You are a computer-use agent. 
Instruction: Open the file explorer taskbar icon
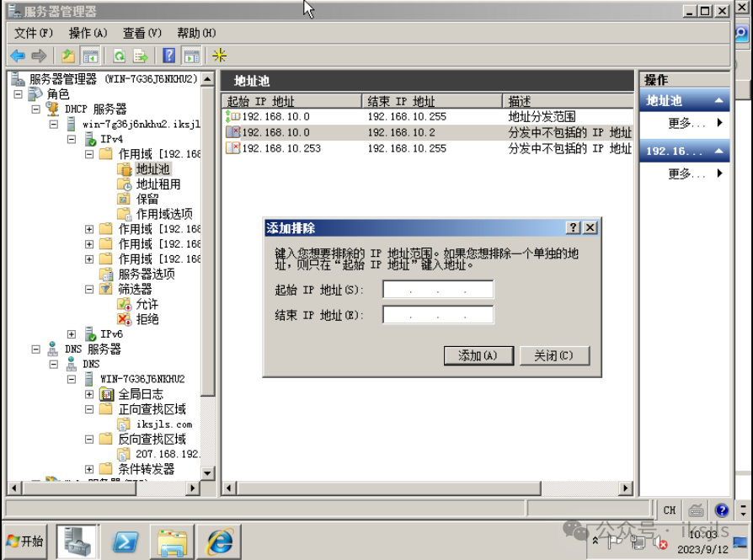coord(172,541)
